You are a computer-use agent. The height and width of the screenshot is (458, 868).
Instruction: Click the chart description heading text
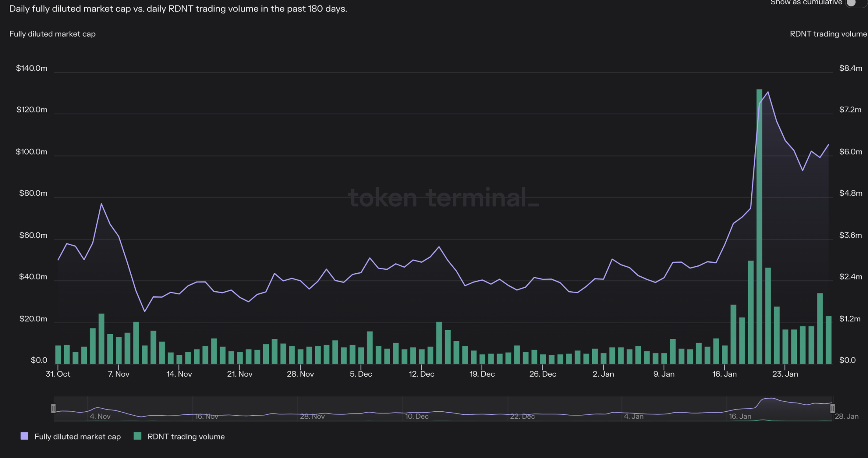point(178,9)
